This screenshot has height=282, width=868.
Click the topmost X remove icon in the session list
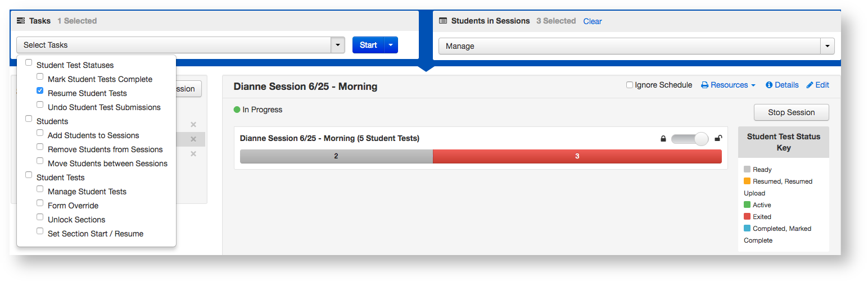193,125
